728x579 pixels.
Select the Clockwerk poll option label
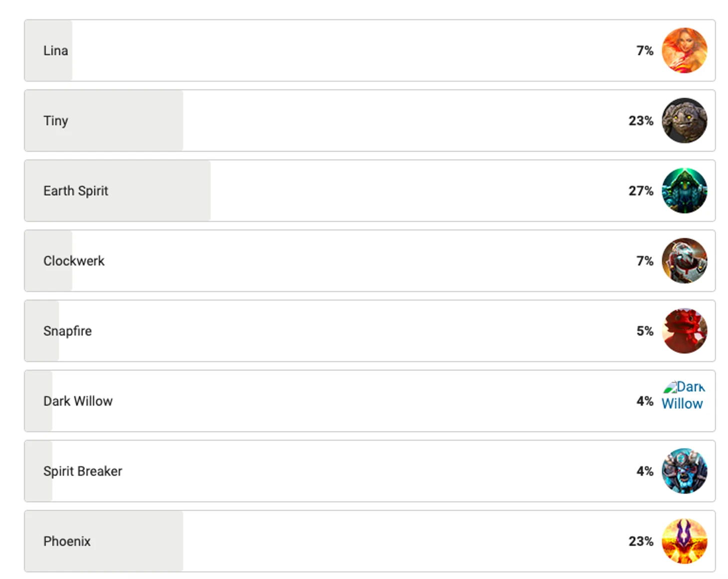[x=74, y=261]
